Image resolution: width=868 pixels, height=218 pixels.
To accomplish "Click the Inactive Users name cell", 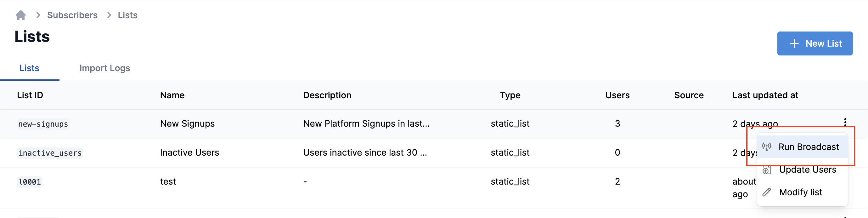I will [x=189, y=152].
